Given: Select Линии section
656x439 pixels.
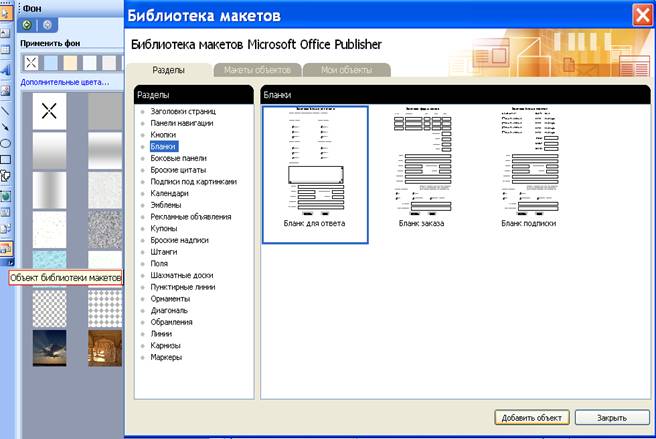Looking at the screenshot, I should coord(161,334).
